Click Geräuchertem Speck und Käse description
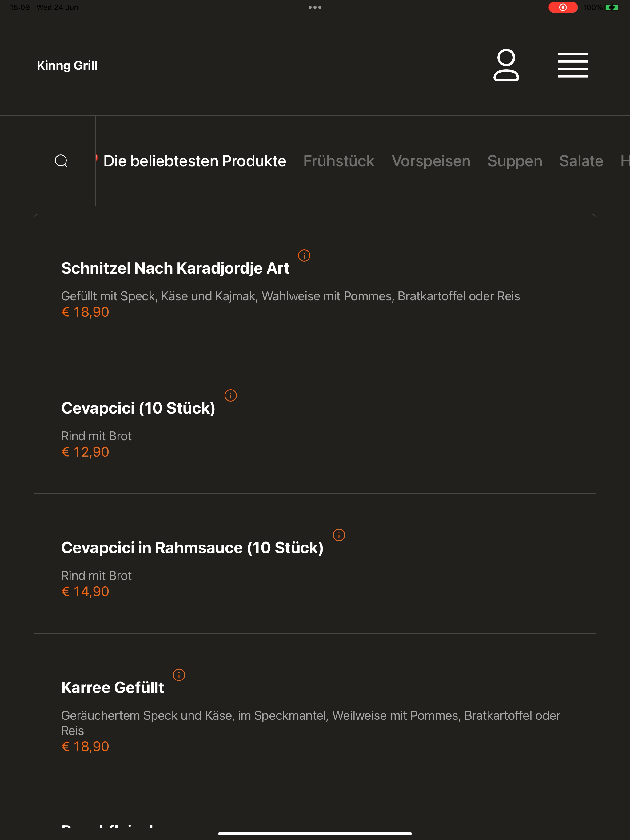 click(x=310, y=723)
